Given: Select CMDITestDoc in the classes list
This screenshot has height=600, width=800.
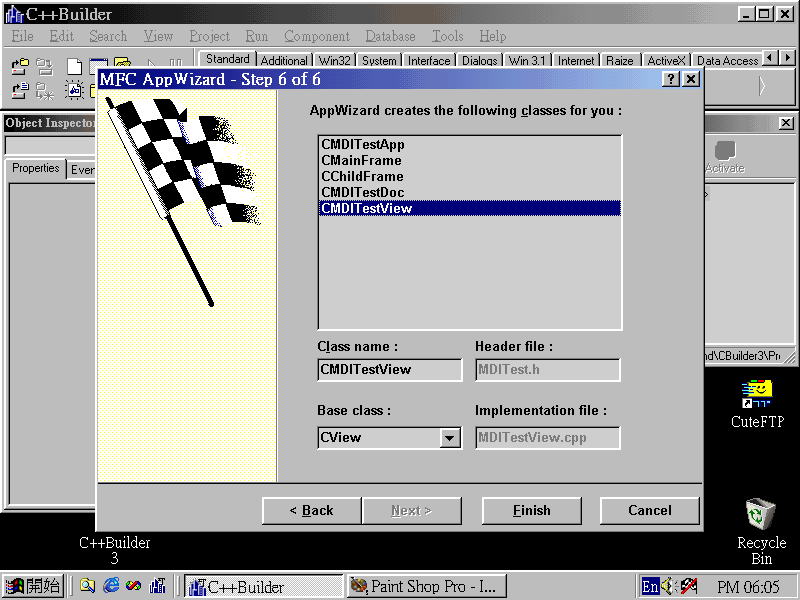Looking at the screenshot, I should pos(469,192).
